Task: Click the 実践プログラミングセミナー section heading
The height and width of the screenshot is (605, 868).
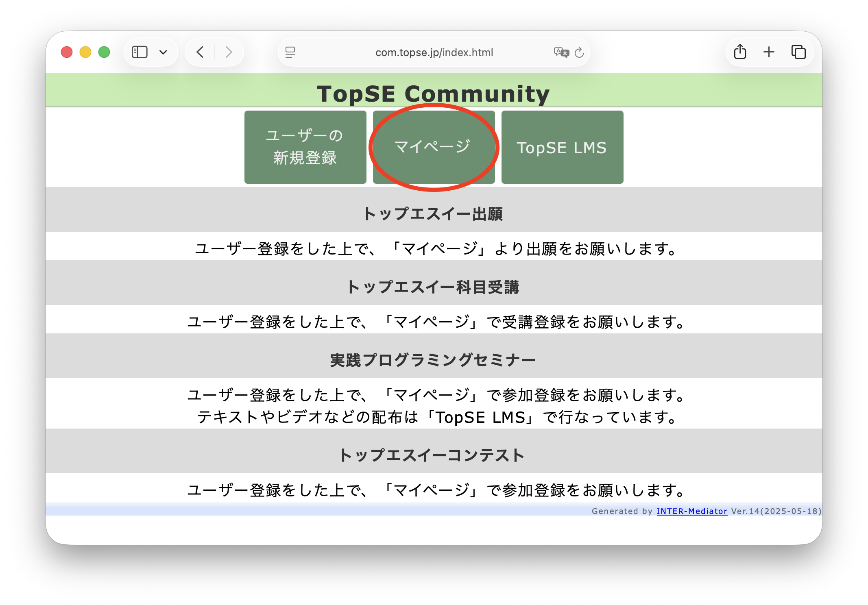Action: pos(433,359)
